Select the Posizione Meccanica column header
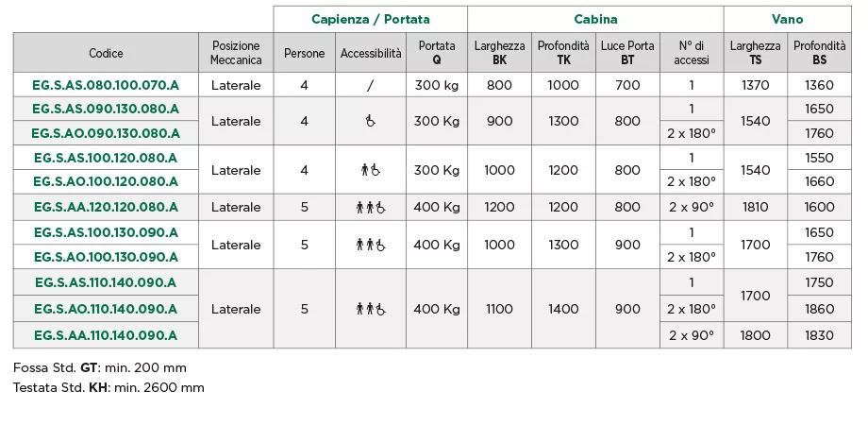Image resolution: width=868 pixels, height=425 pixels. coord(236,53)
